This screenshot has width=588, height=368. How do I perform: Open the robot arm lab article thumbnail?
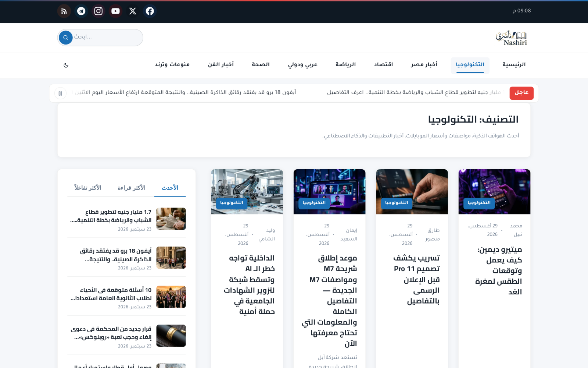coord(247,192)
